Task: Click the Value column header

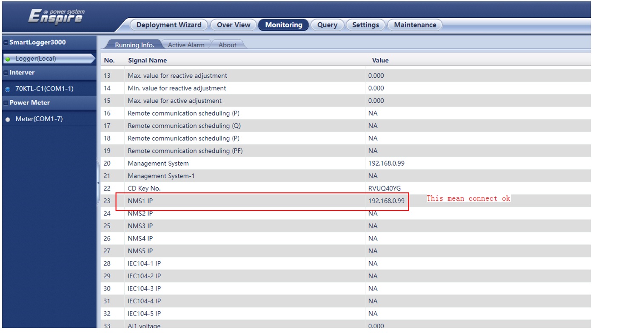Action: pyautogui.click(x=380, y=60)
